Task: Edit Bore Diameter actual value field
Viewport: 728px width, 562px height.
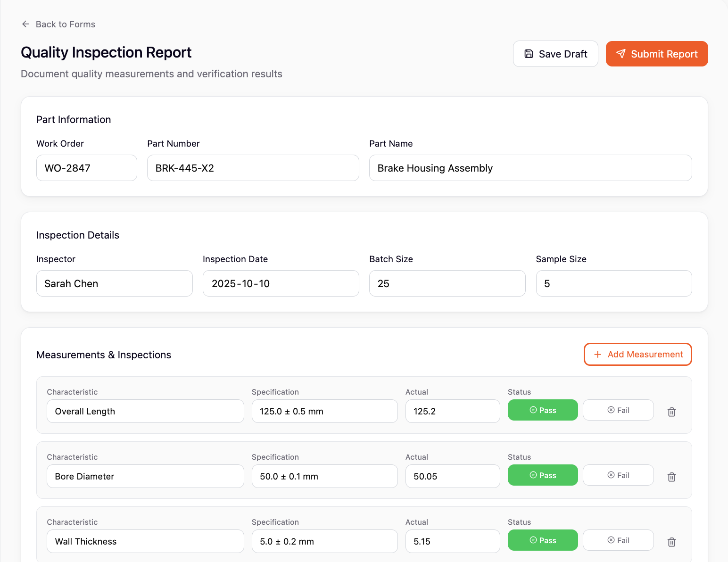Action: tap(452, 476)
